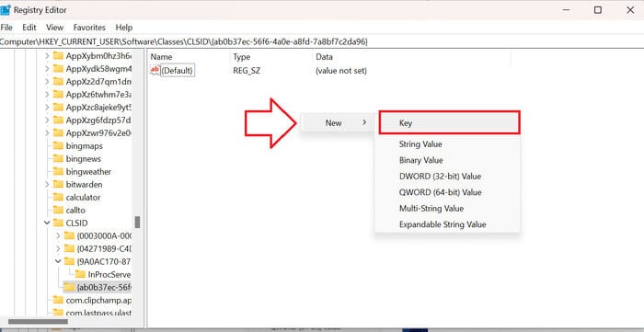Click the tree pane vertical scrollbar thumb

[138, 222]
